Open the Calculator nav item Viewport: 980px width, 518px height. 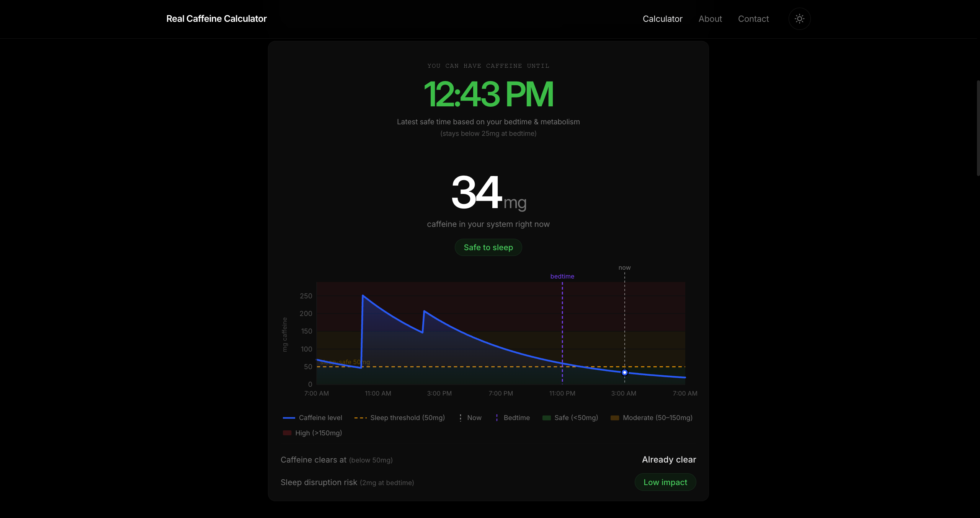point(662,19)
